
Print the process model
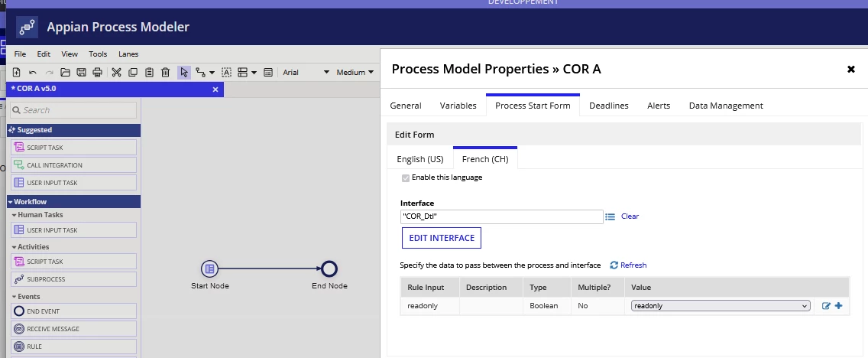point(98,73)
